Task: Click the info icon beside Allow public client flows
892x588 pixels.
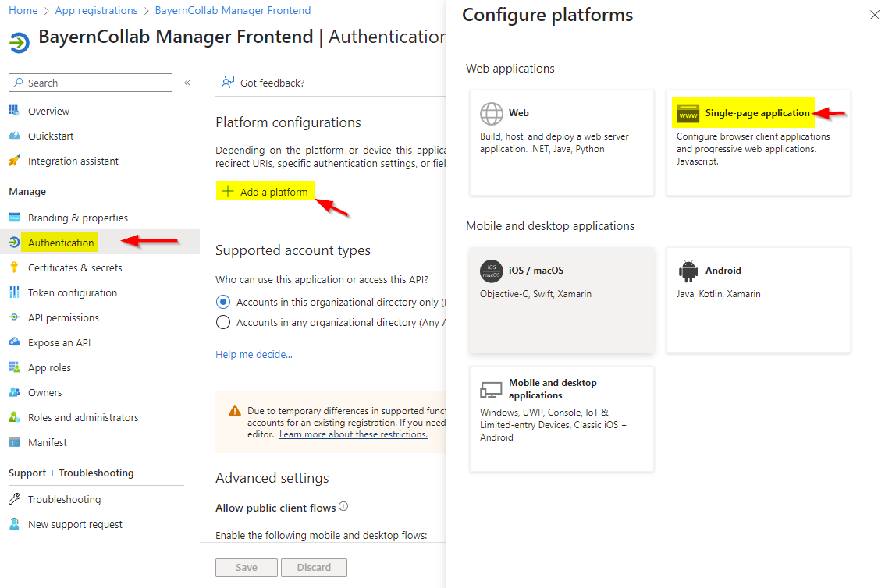Action: [x=343, y=507]
